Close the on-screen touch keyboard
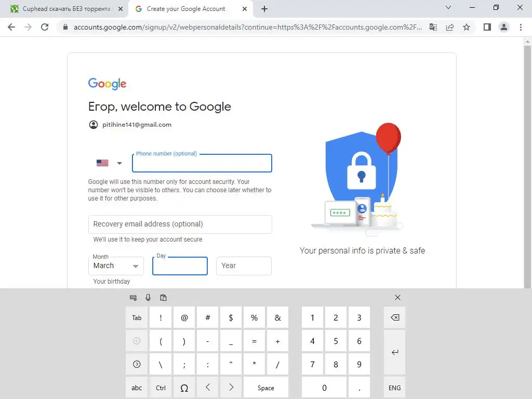Image resolution: width=532 pixels, height=399 pixels. (x=397, y=298)
